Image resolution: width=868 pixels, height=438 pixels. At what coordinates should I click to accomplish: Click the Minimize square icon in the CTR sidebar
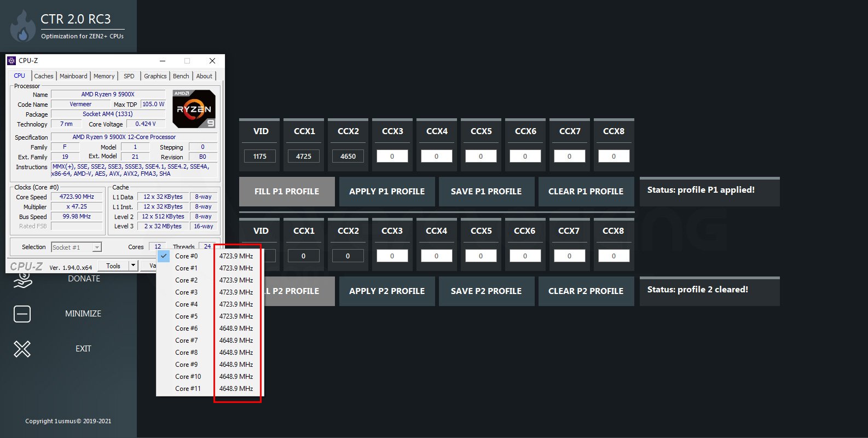(x=22, y=314)
